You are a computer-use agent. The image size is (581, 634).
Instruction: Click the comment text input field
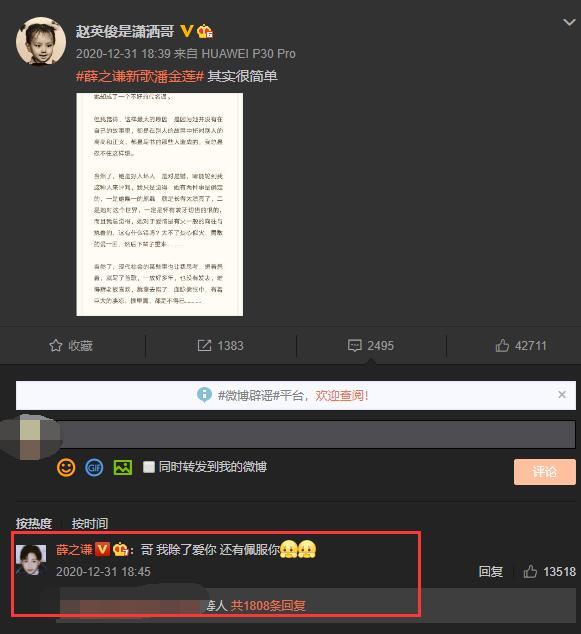(317, 434)
